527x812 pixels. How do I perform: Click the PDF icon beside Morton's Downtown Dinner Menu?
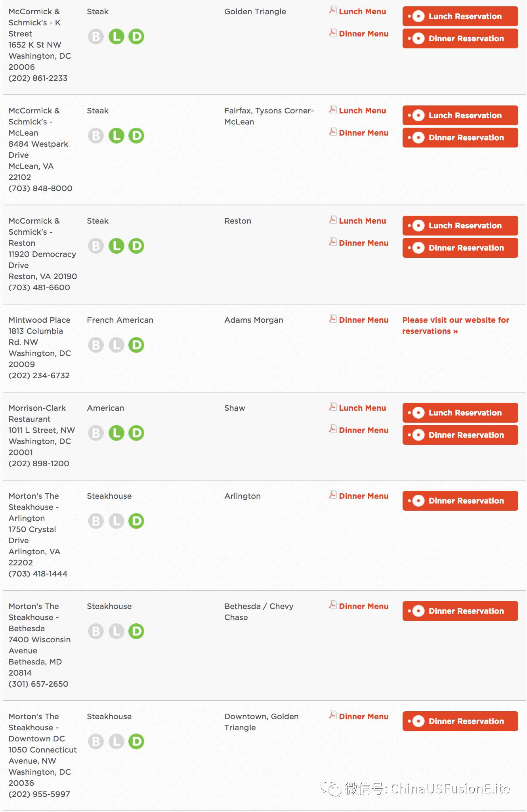(x=333, y=715)
